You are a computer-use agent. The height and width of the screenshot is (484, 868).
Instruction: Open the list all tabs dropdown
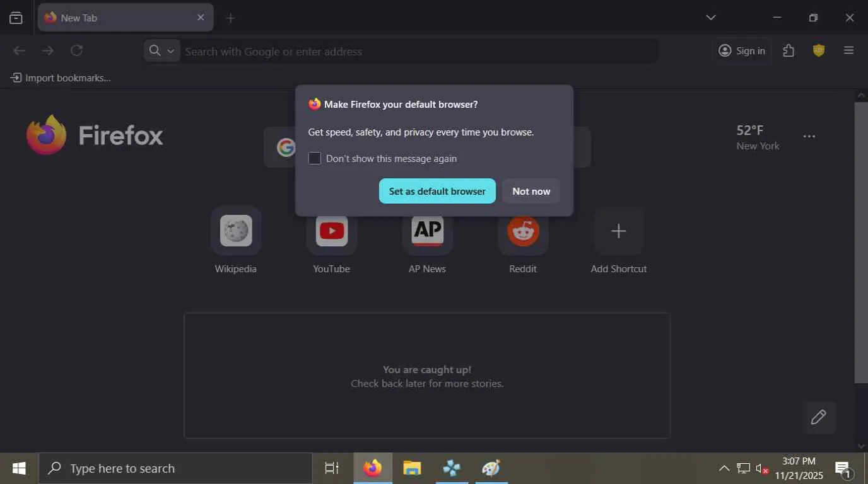[x=711, y=18]
